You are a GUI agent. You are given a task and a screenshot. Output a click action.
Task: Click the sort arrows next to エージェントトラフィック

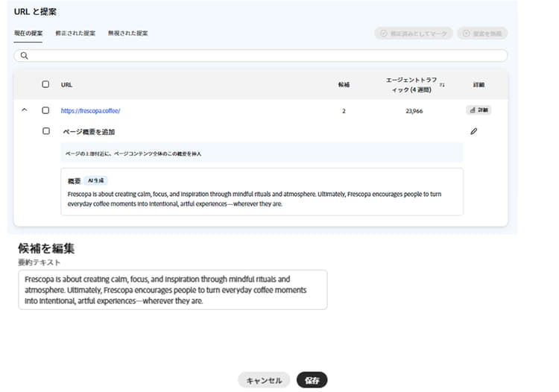coord(442,85)
